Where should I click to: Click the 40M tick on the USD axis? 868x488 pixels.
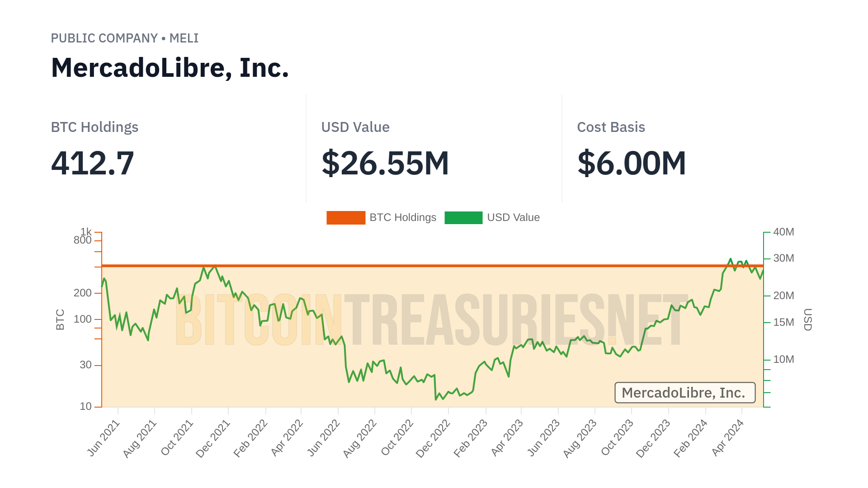point(783,232)
